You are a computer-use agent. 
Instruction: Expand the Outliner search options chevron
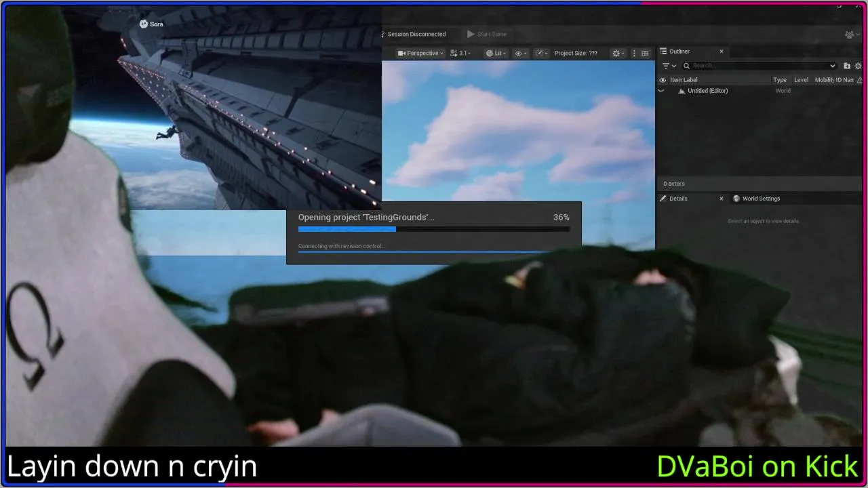[x=833, y=66]
